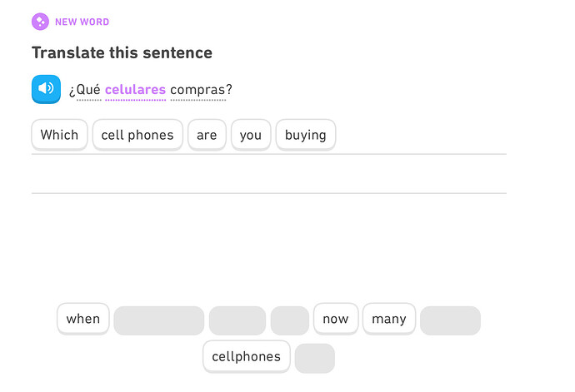This screenshot has width=575, height=392.
Task: Click the "NEW WORD" label text
Action: 82,22
